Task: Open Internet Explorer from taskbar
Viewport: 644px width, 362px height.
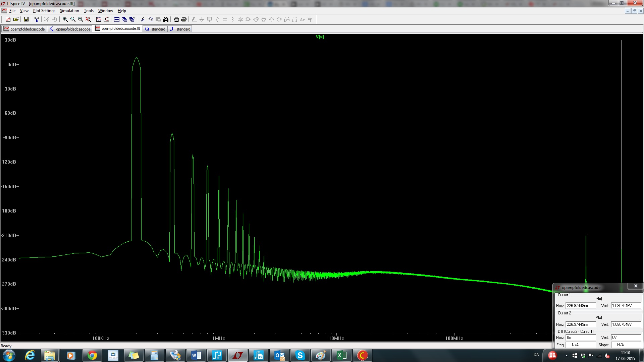Action: tap(30, 355)
